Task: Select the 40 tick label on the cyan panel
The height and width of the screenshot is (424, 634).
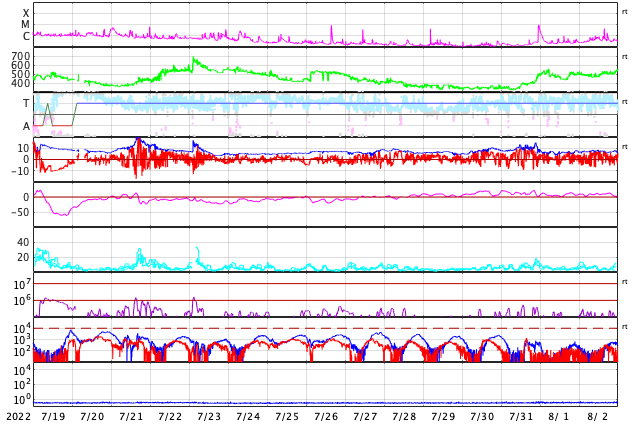Action: pyautogui.click(x=23, y=242)
